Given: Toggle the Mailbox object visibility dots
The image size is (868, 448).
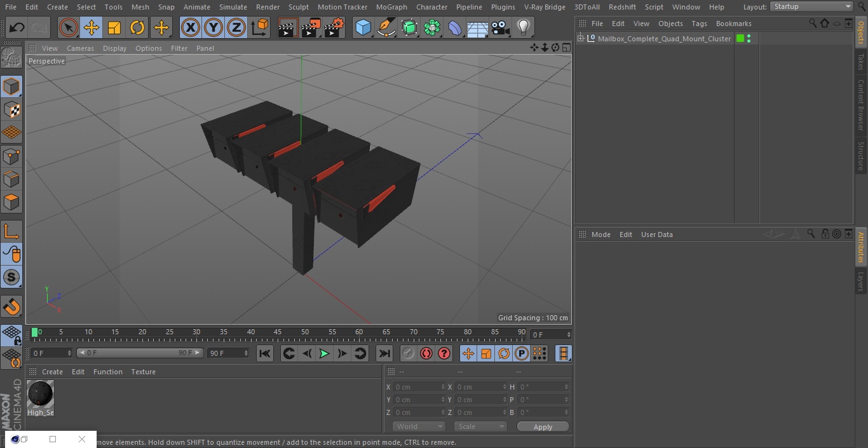Looking at the screenshot, I should 749,39.
